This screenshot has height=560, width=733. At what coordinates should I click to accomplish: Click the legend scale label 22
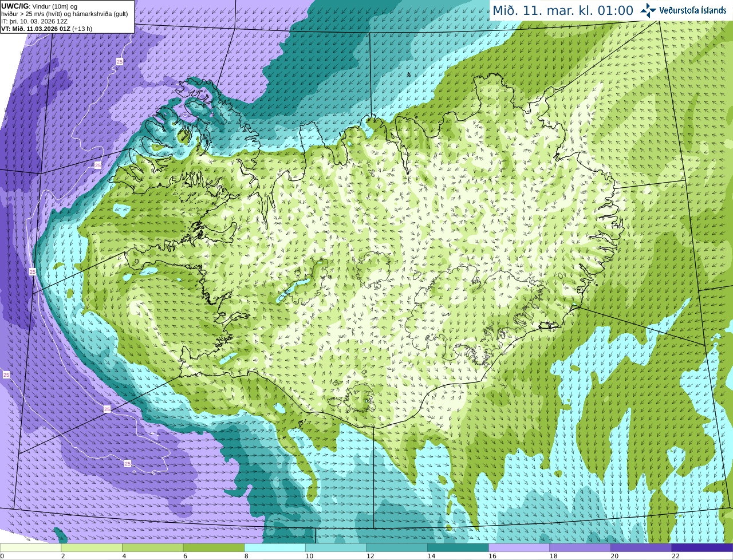(676, 556)
